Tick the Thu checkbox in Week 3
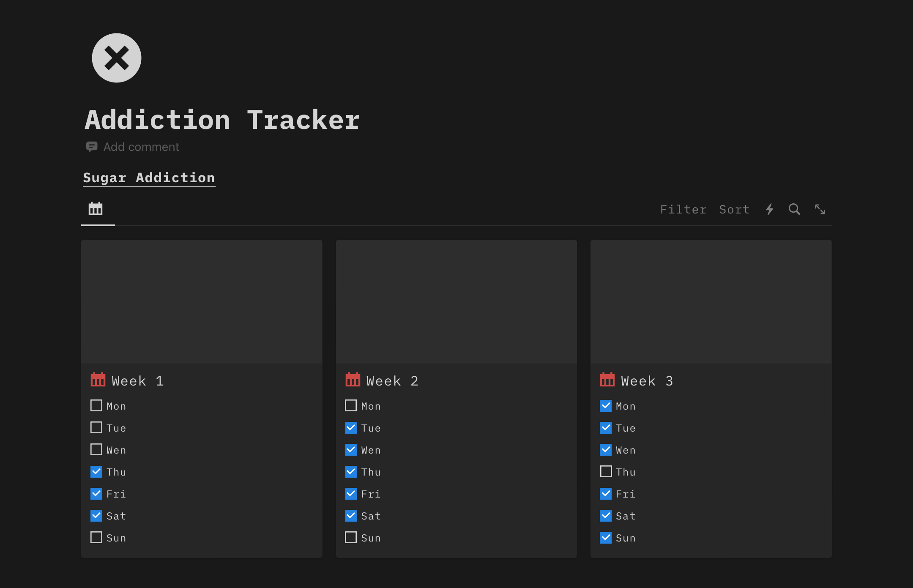 pyautogui.click(x=606, y=472)
